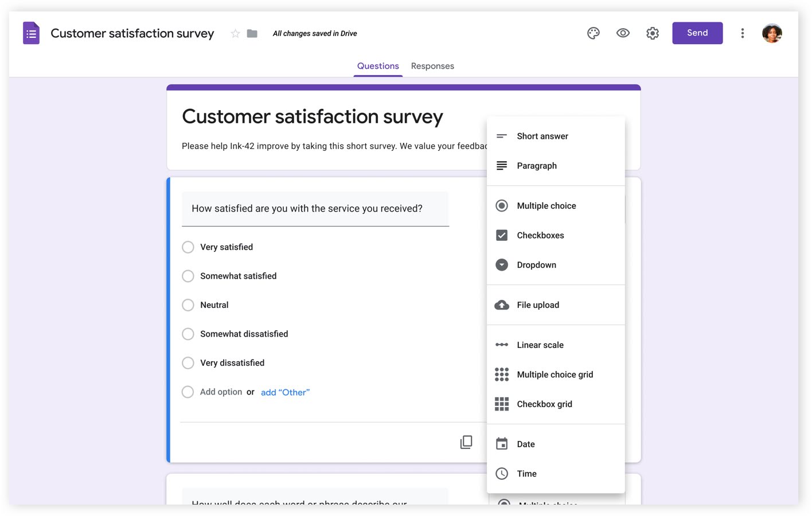Select the Very satisfied radio button
The width and height of the screenshot is (812, 516).
188,247
